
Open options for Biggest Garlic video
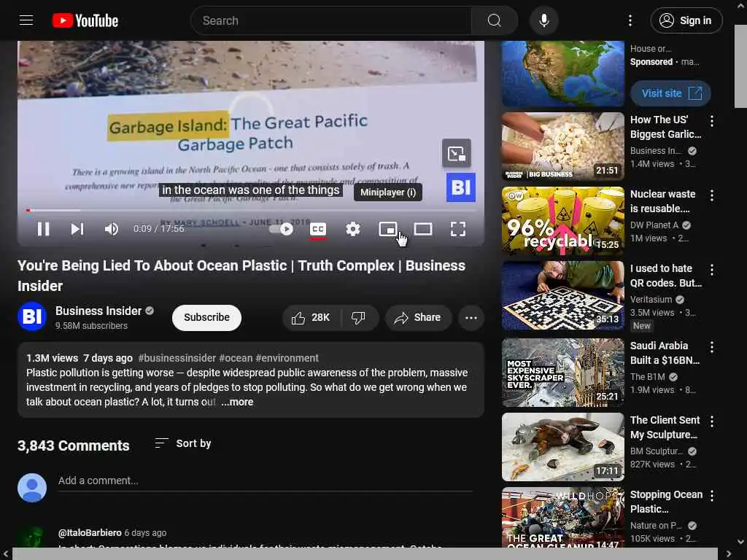712,121
